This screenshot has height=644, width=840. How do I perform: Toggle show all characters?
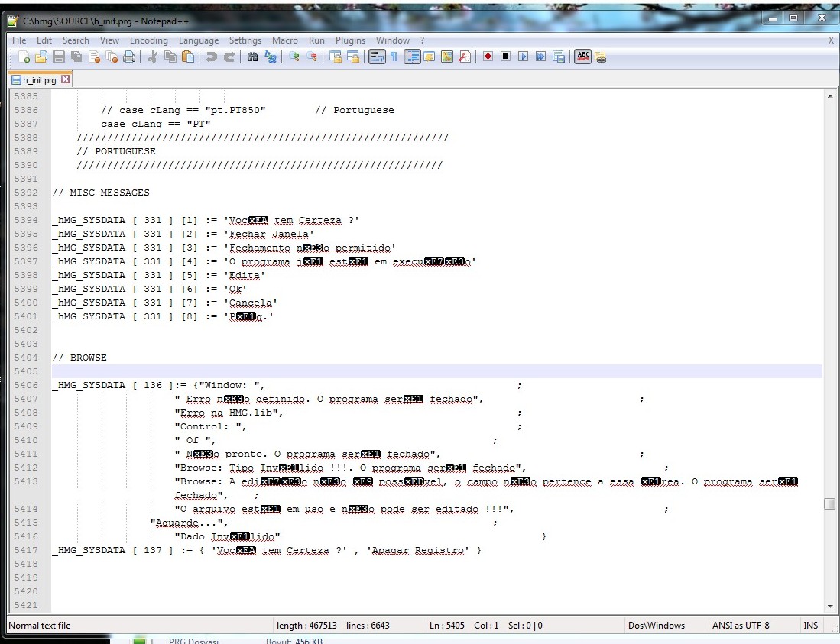[x=394, y=57]
